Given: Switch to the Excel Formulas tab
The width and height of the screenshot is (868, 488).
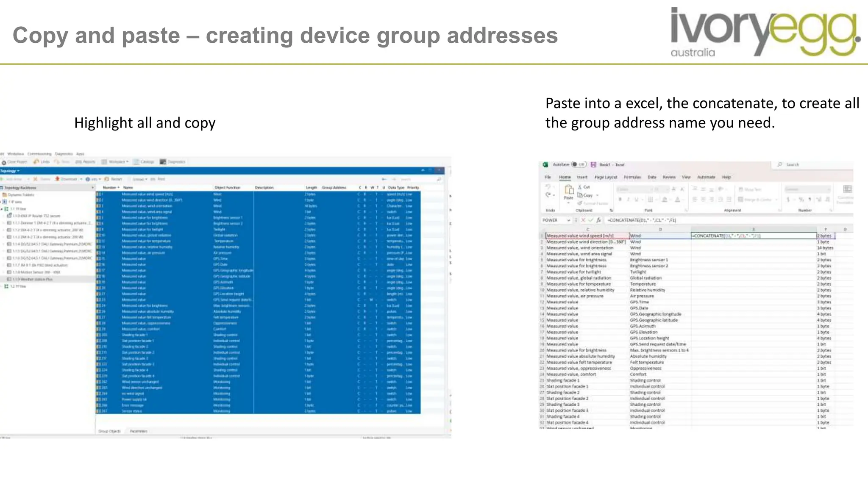Looking at the screenshot, I should click(632, 177).
